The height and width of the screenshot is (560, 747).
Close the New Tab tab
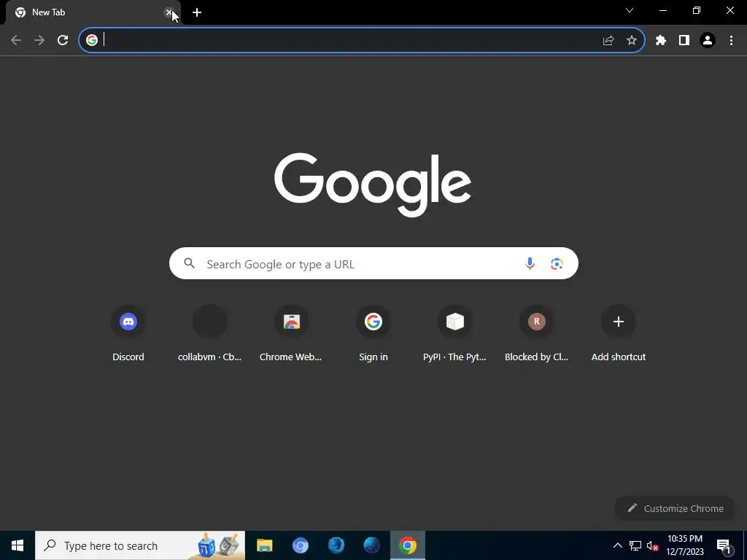[x=169, y=12]
